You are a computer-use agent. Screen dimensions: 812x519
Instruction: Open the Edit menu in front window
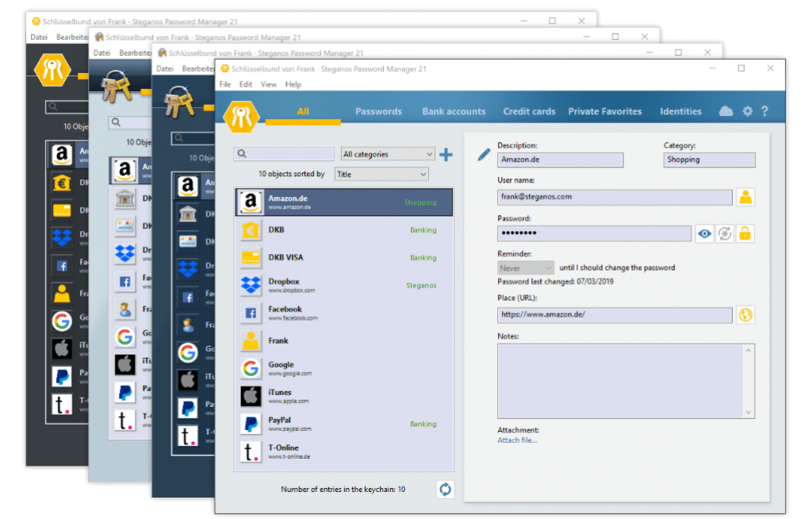pyautogui.click(x=246, y=84)
